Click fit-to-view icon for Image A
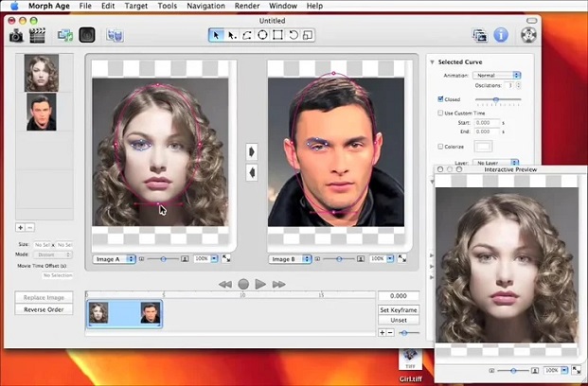The height and width of the screenshot is (386, 588). 226,258
